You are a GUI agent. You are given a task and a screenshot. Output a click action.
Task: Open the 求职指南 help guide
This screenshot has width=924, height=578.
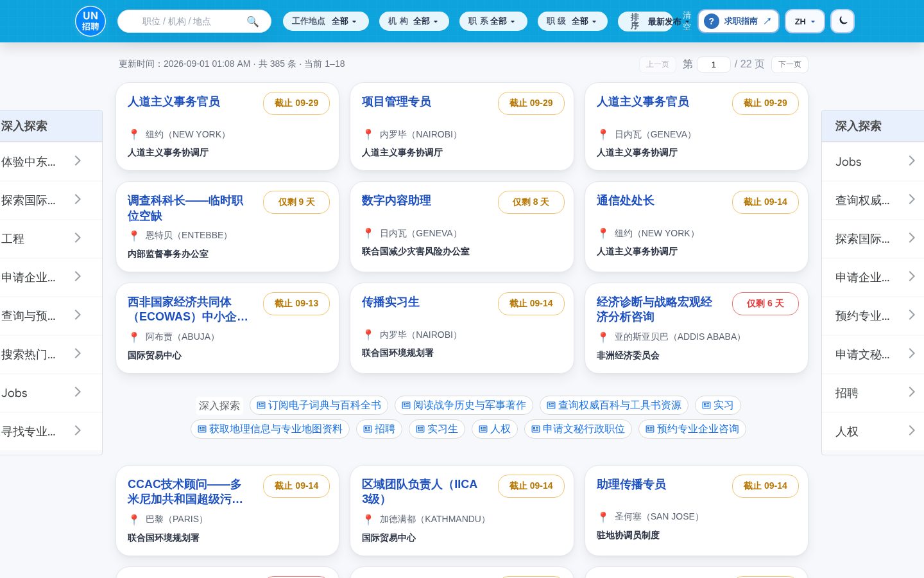pos(739,21)
